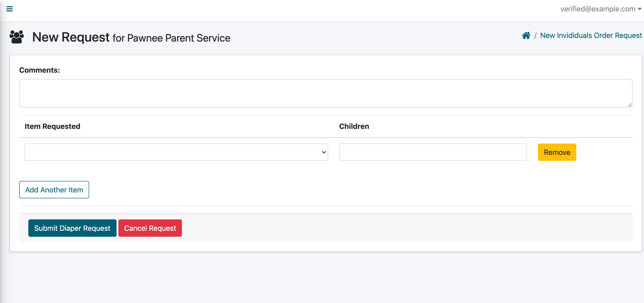Hit the red Cancel Request button

coord(150,228)
